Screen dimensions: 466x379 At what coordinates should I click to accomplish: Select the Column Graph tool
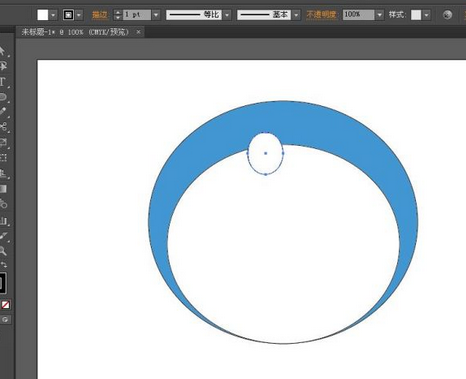3,220
